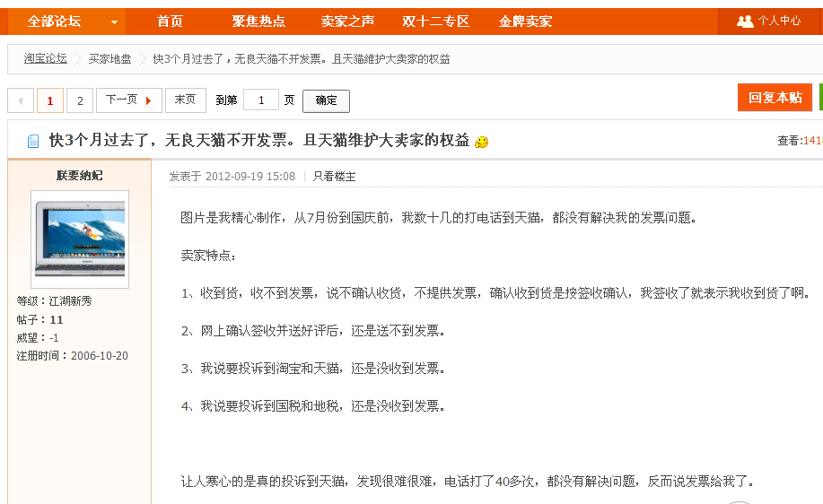Click the line 4、我说要投诉到国税和地税
This screenshot has height=504, width=823.
pos(313,406)
